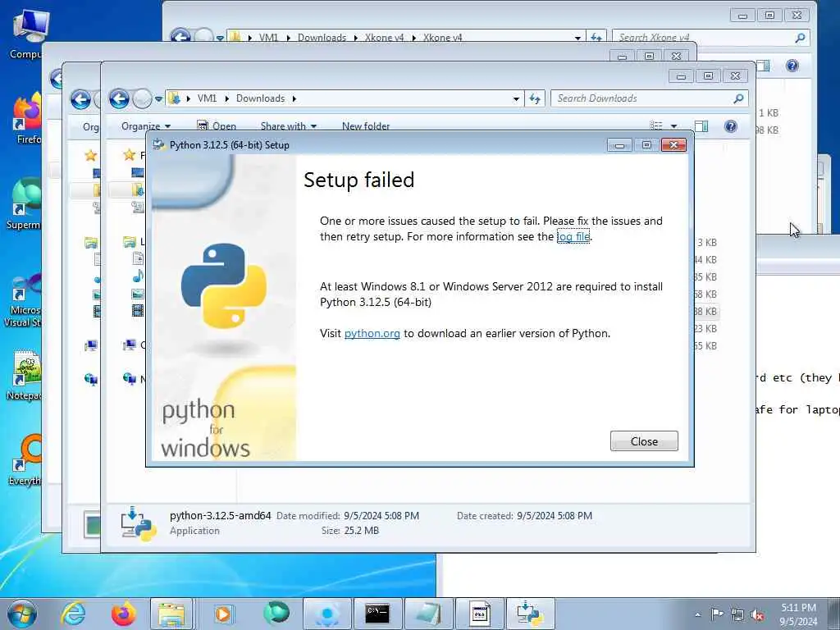Select Computer in the navigation pane
Viewport: 840px width, 630px height.
click(129, 345)
